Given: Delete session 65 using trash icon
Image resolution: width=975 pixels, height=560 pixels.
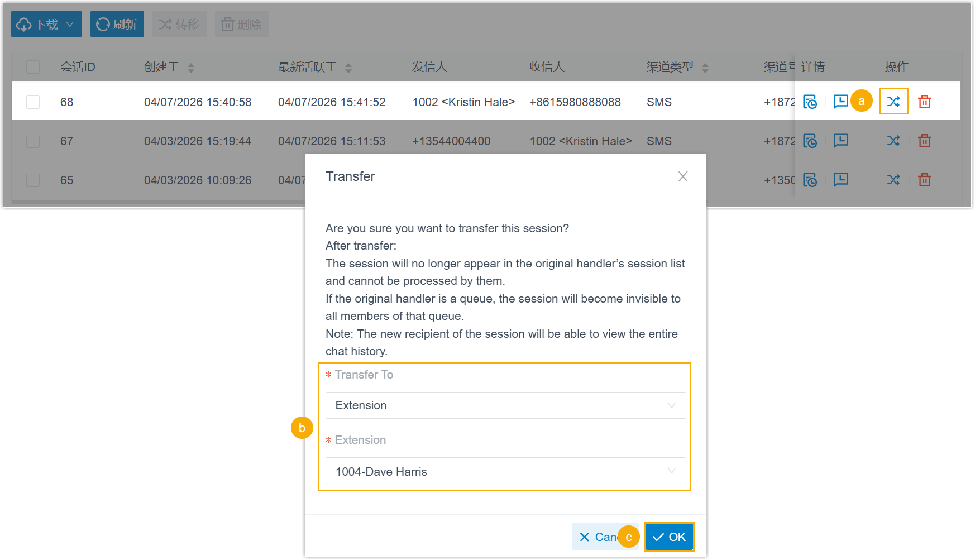Looking at the screenshot, I should [x=925, y=180].
